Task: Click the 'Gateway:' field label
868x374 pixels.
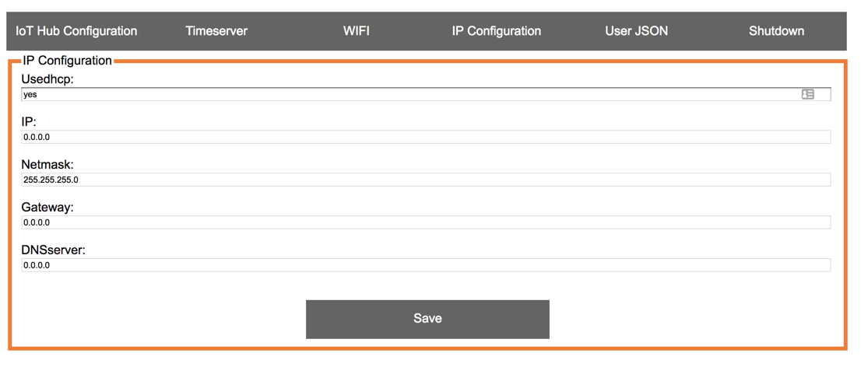Action: coord(47,208)
